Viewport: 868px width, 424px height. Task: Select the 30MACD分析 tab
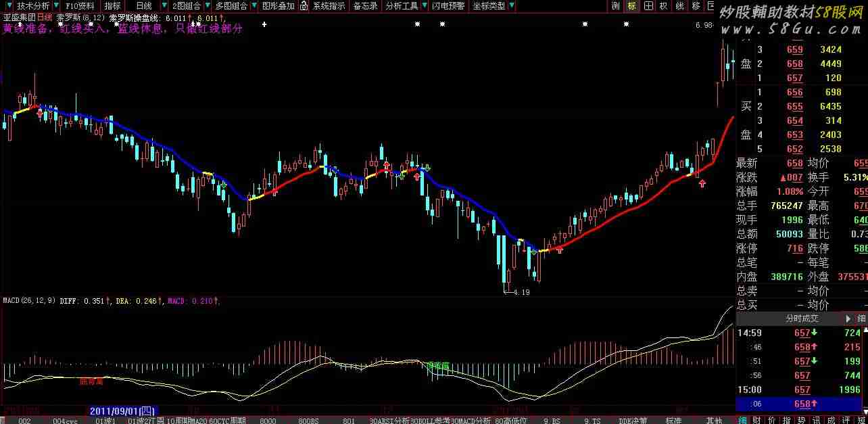pos(471,420)
